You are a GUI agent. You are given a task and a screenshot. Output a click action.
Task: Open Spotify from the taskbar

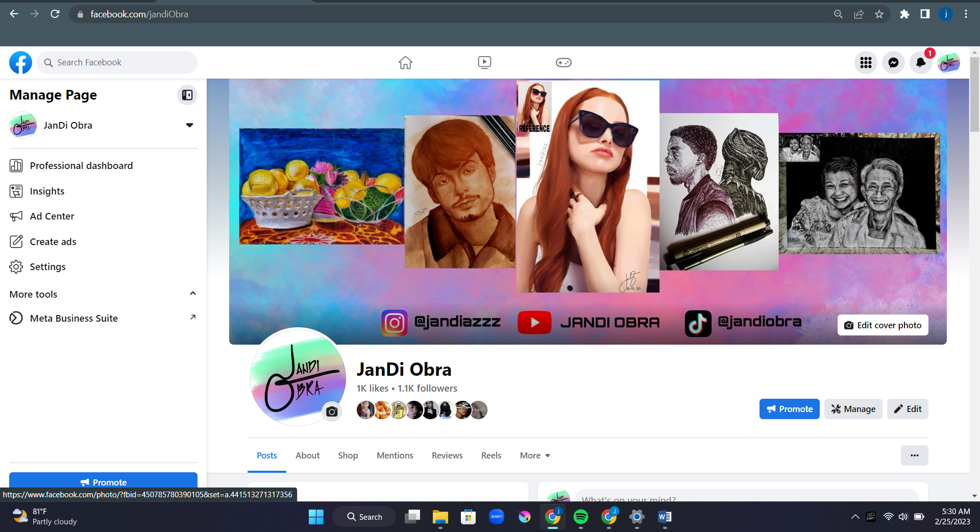[581, 517]
